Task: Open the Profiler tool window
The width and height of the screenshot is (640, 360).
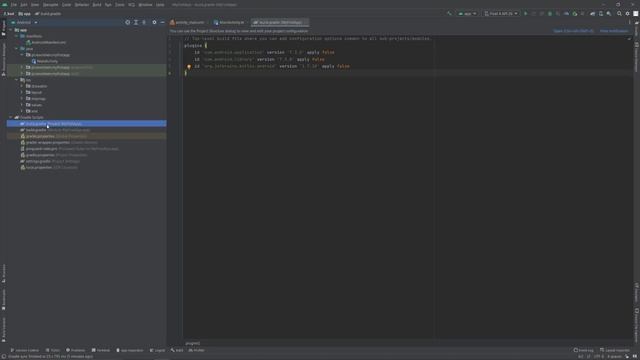Action: tap(196, 350)
